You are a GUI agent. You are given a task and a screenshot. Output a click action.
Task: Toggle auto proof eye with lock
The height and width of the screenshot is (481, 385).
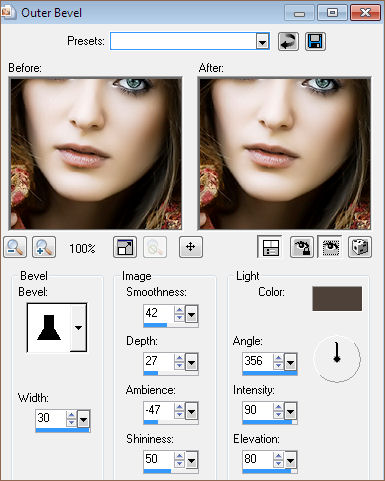pos(301,247)
